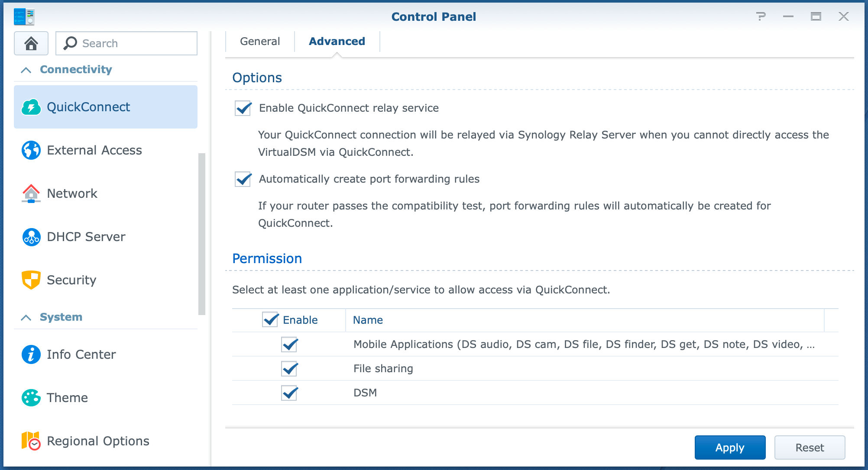Open the Theme palette icon
Image resolution: width=868 pixels, height=470 pixels.
[x=31, y=398]
